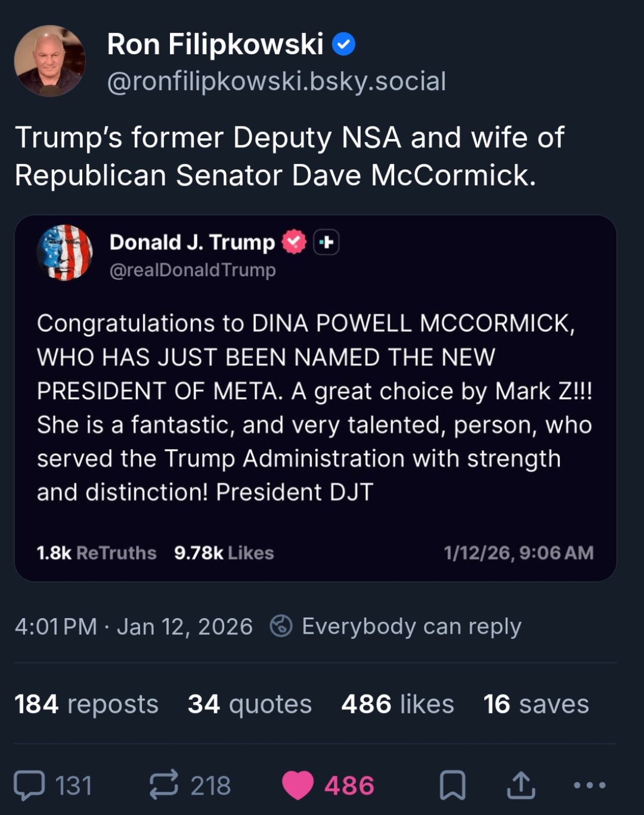Click Ron Filipkowski's blue verified badge

point(343,45)
